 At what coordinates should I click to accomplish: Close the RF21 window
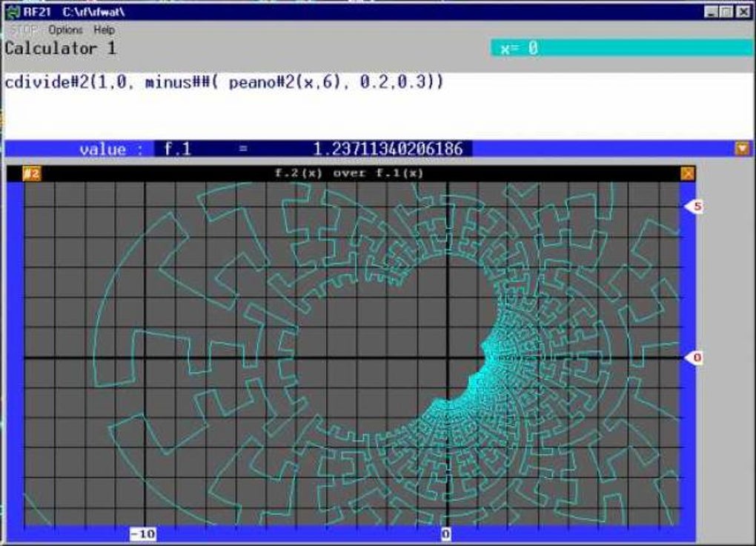point(744,12)
